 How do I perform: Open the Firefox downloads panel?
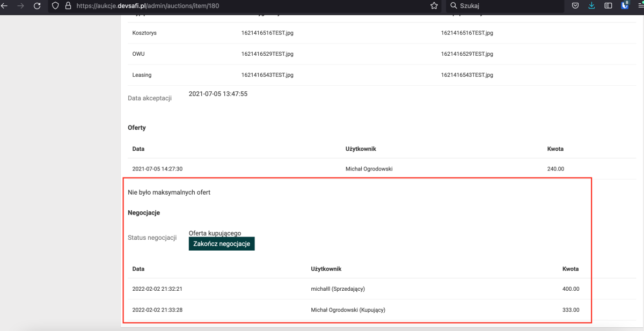591,6
